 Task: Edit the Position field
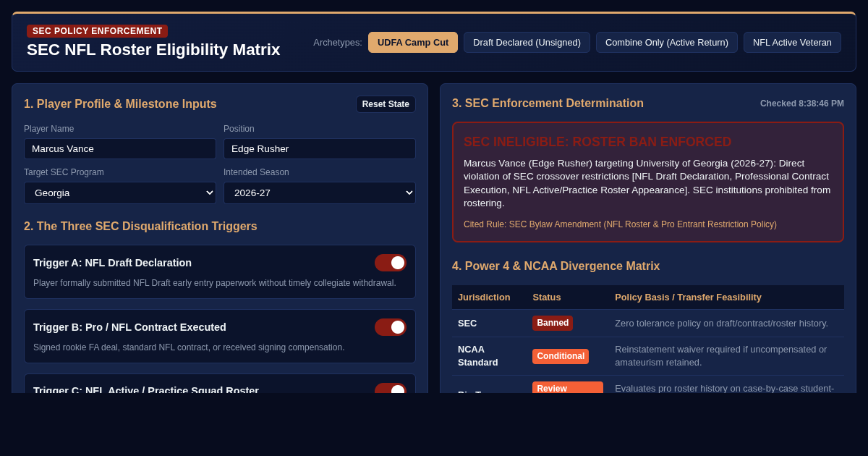pyautogui.click(x=320, y=148)
